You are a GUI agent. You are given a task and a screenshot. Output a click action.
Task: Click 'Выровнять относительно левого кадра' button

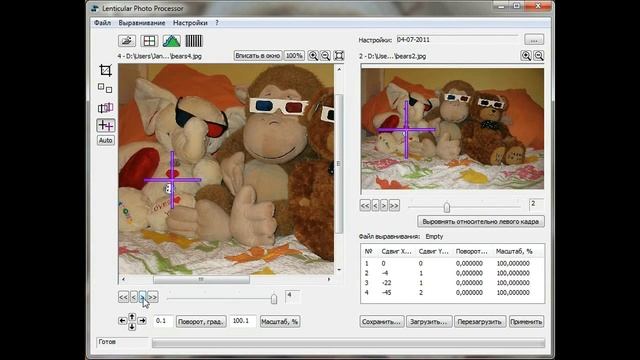click(481, 222)
